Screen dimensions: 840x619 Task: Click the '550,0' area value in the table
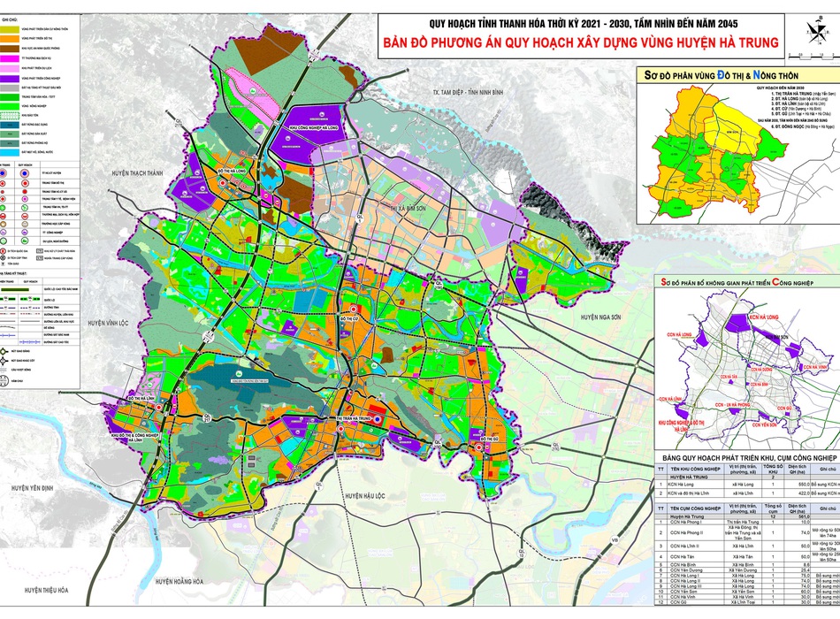point(804,485)
